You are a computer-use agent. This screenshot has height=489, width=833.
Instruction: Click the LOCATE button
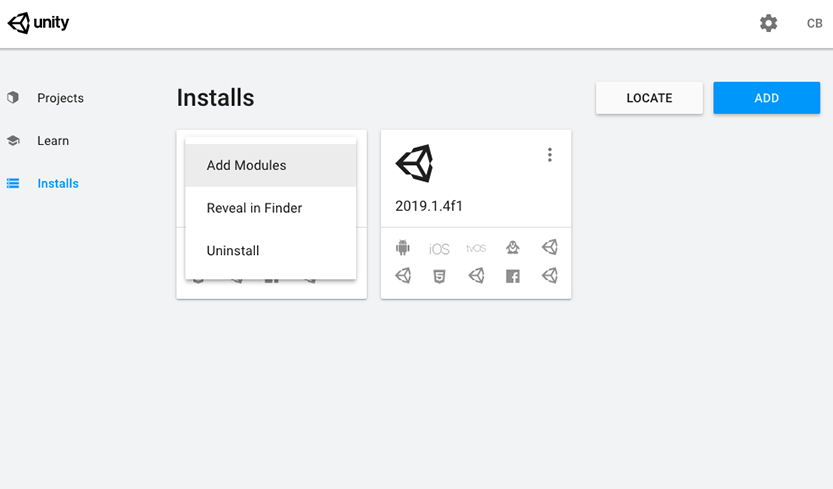[649, 98]
